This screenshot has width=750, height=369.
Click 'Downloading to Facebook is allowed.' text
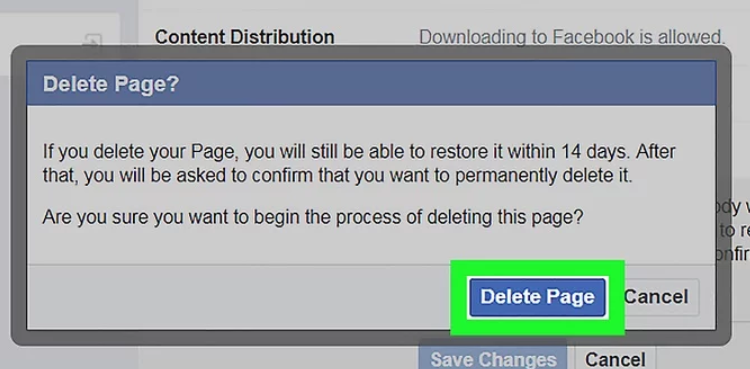(572, 37)
